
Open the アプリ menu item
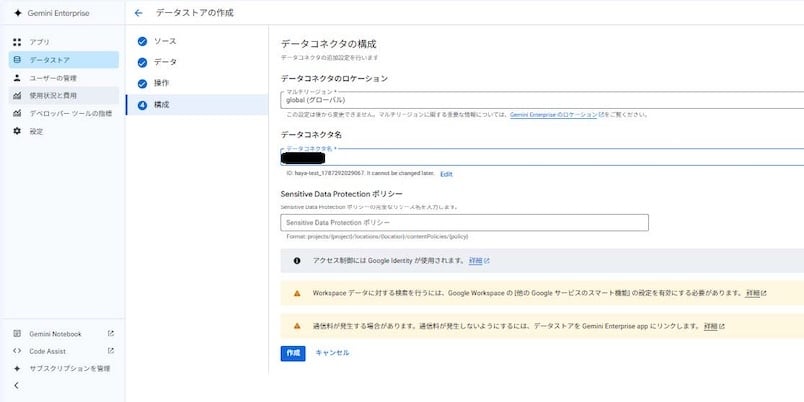(x=64, y=42)
